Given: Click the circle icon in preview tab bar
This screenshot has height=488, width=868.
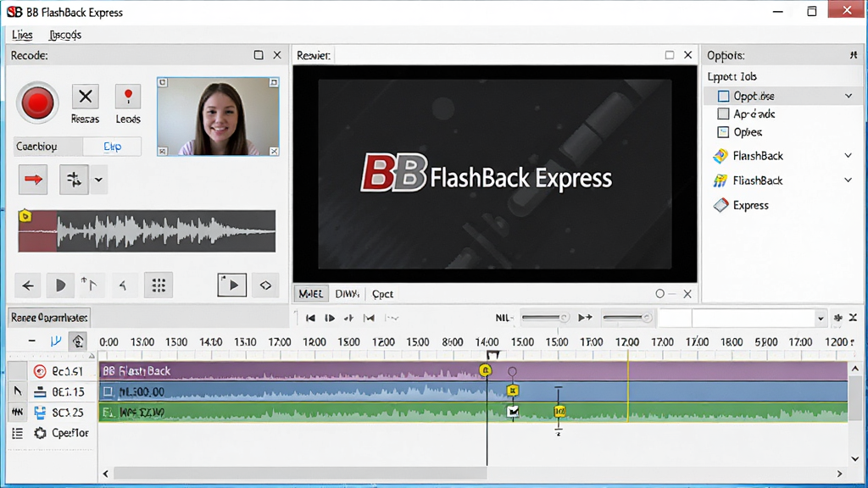Looking at the screenshot, I should click(659, 294).
